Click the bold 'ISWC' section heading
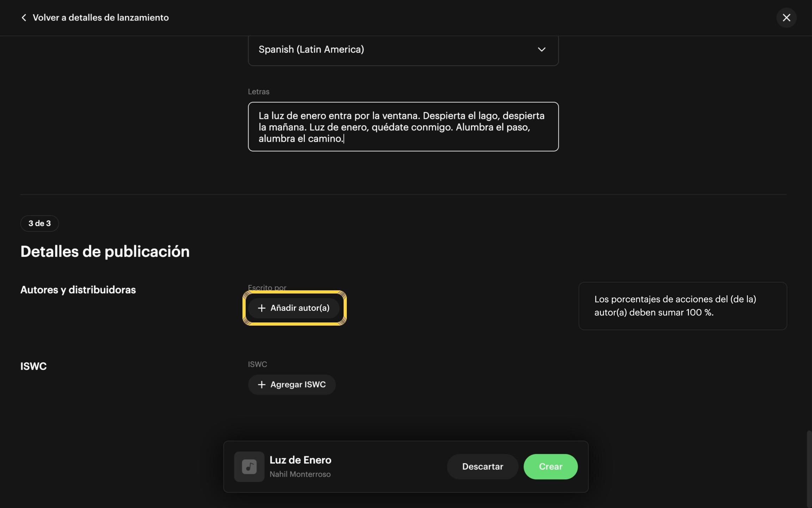 tap(33, 366)
